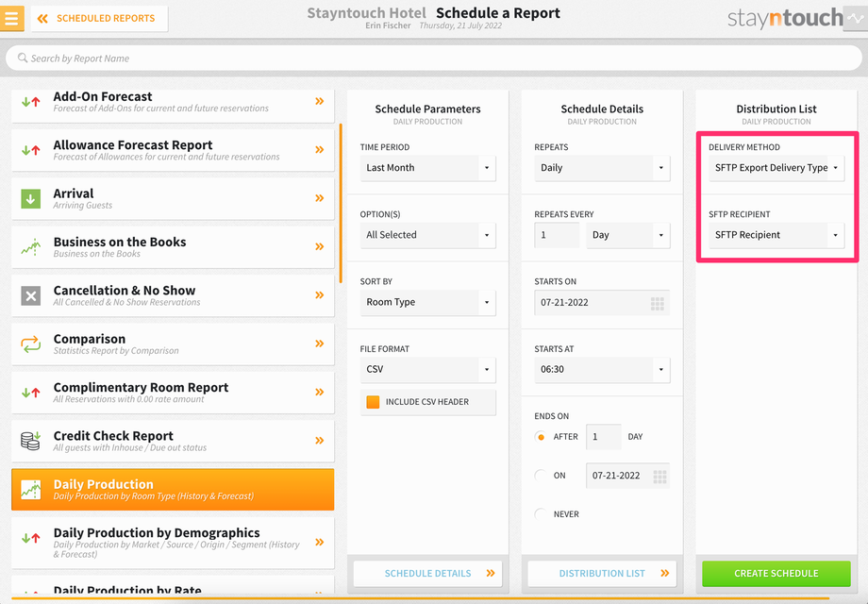
Task: Click the Daily Production by Demographics arrows icon
Action: coord(31,538)
